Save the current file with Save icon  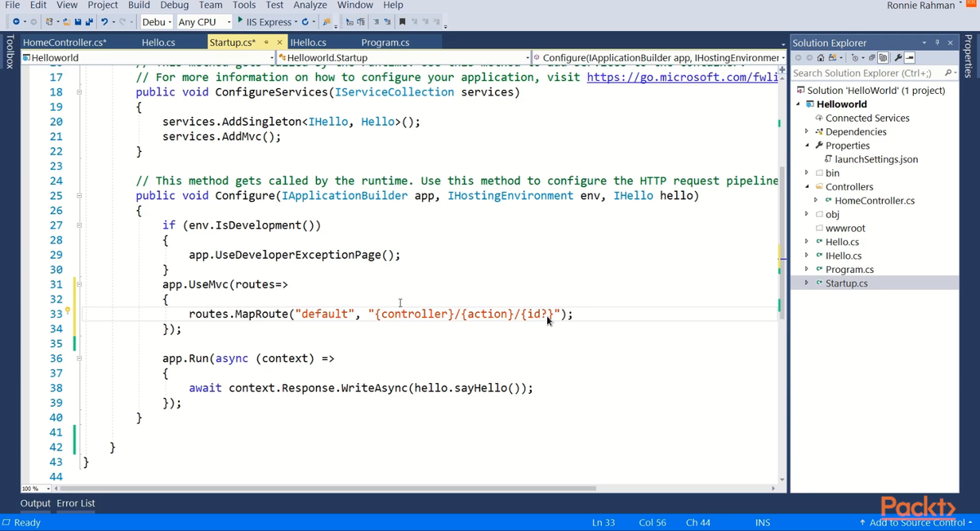[x=78, y=22]
